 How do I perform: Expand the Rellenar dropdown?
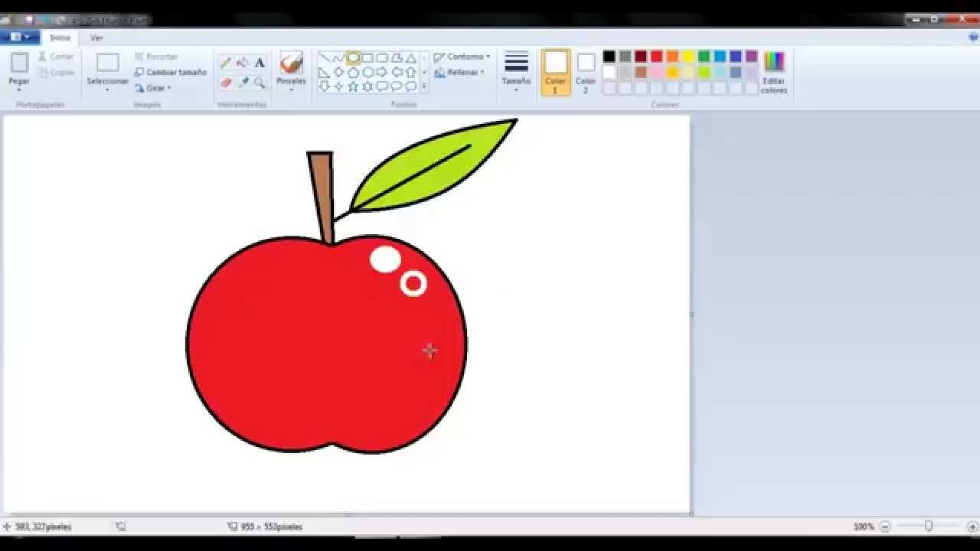coord(459,73)
